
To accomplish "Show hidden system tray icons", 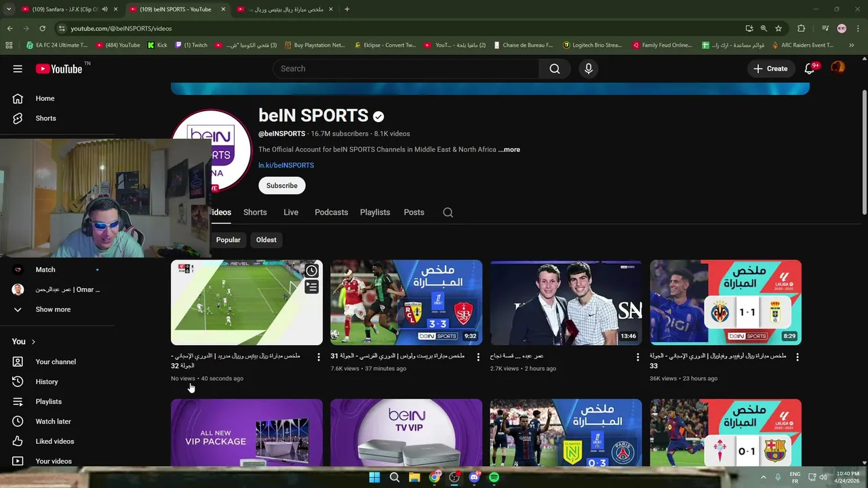I will (764, 477).
